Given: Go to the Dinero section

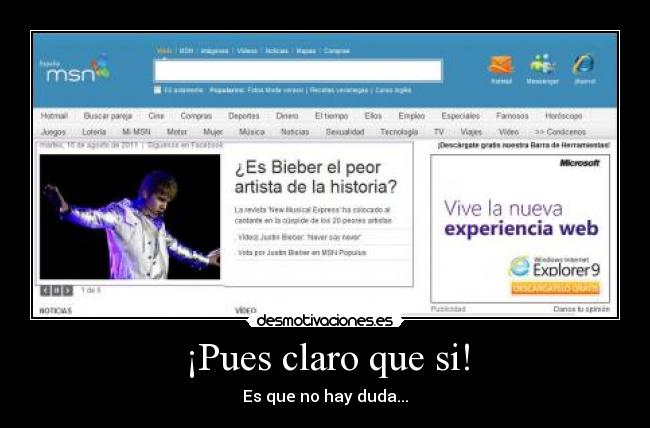Looking at the screenshot, I should pos(287,116).
